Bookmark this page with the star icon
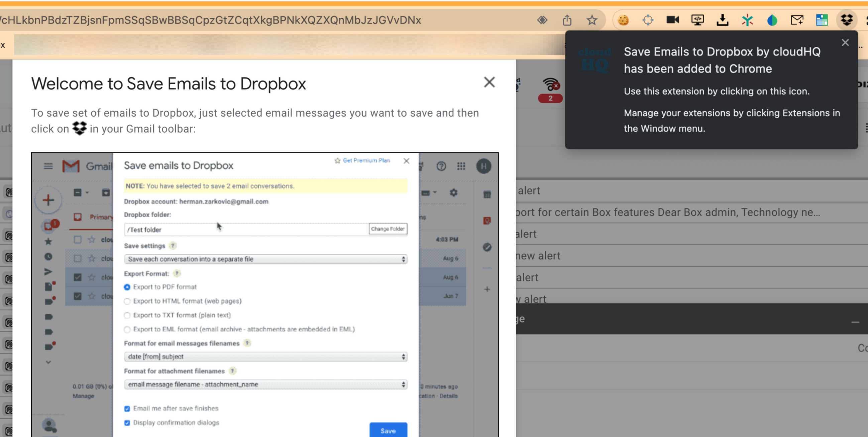Viewport: 868px width, 437px height. [x=592, y=20]
